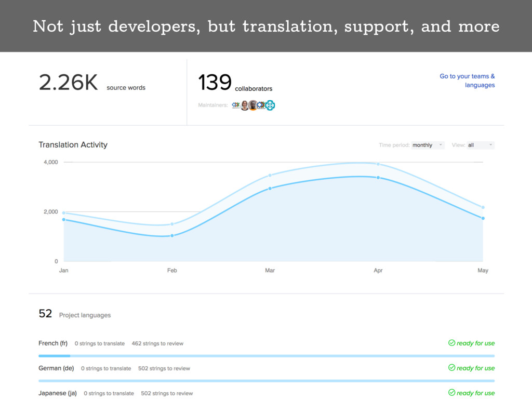Click the Apr x-axis label
The width and height of the screenshot is (532, 399).
(x=378, y=270)
